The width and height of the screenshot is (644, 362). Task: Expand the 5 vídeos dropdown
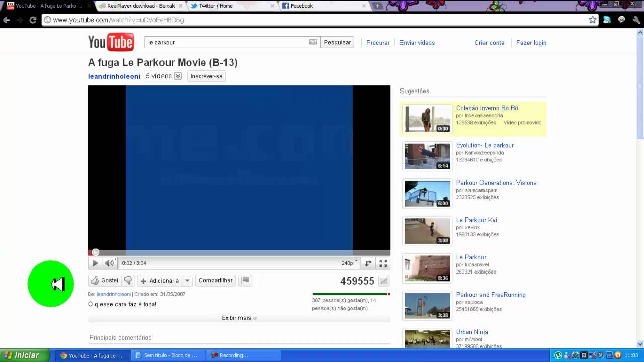click(178, 76)
